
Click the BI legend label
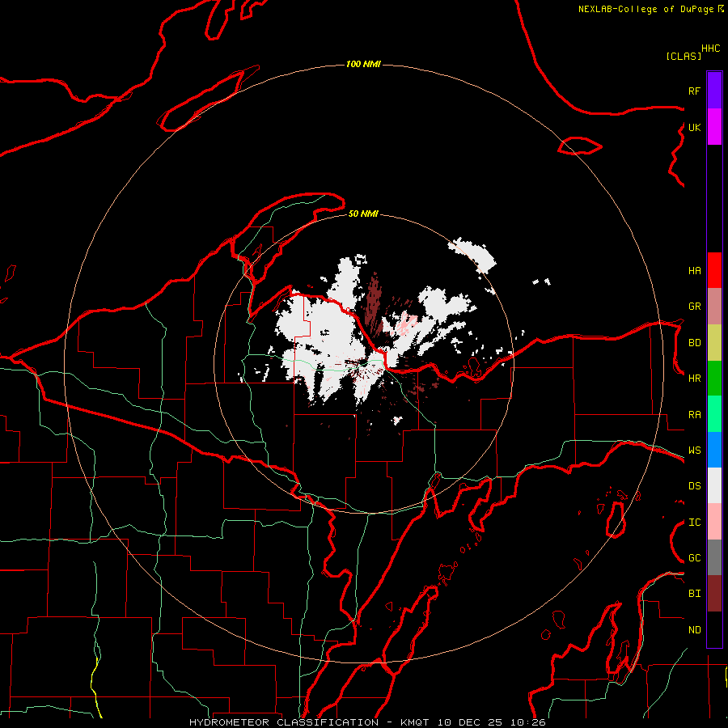click(694, 594)
